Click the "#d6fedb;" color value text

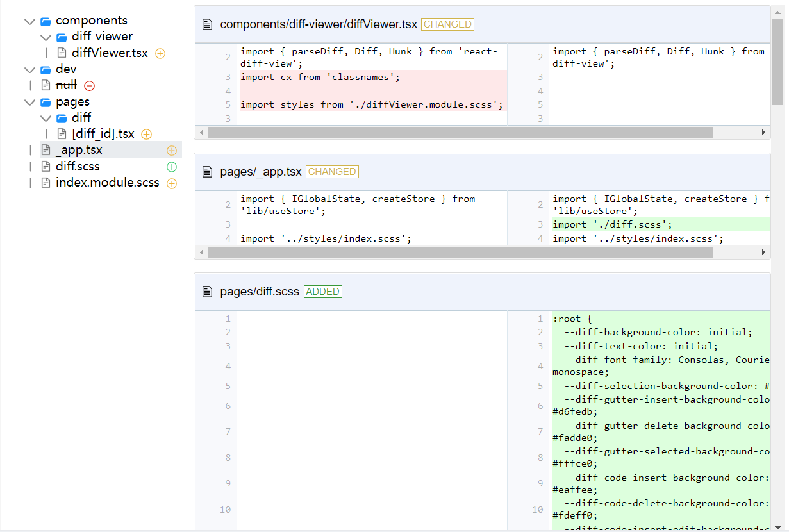tap(575, 412)
